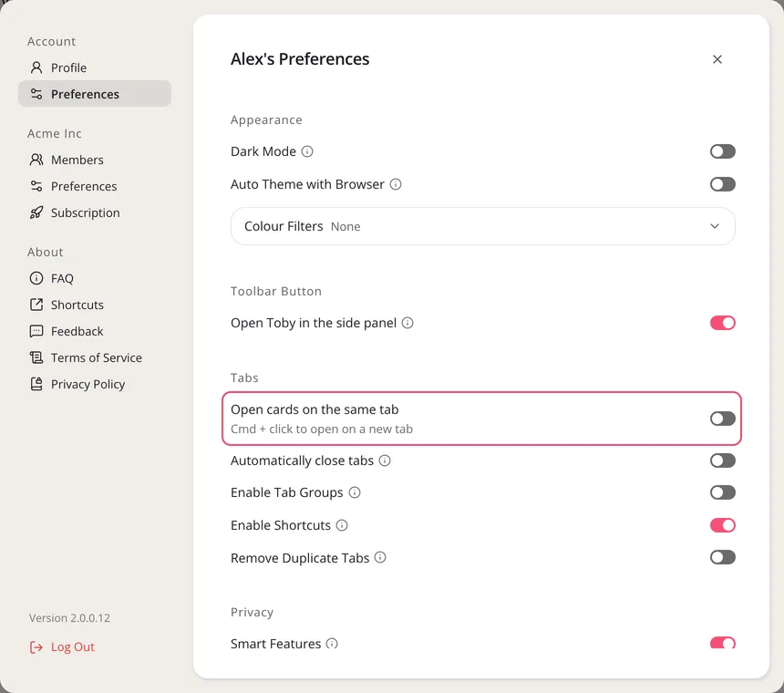Screen dimensions: 784x693
Task: Click the Log Out arrow icon
Action: 36,647
